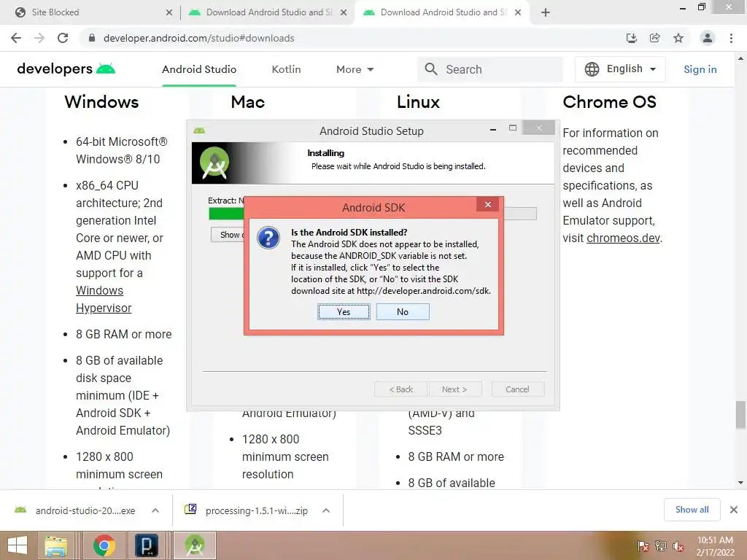Click the install app icon in address bar
Viewport: 747px width, 560px height.
click(x=631, y=38)
